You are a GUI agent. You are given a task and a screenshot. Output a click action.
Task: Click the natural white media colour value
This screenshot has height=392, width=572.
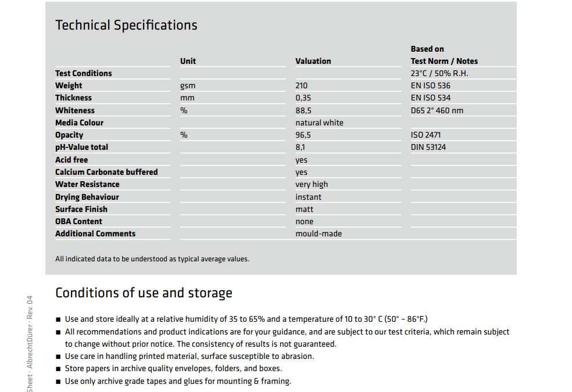point(319,123)
